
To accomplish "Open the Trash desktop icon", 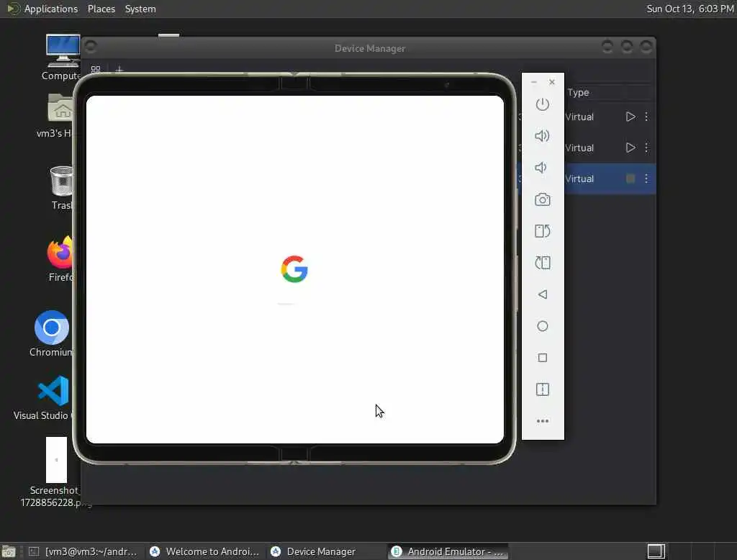I will [61, 187].
